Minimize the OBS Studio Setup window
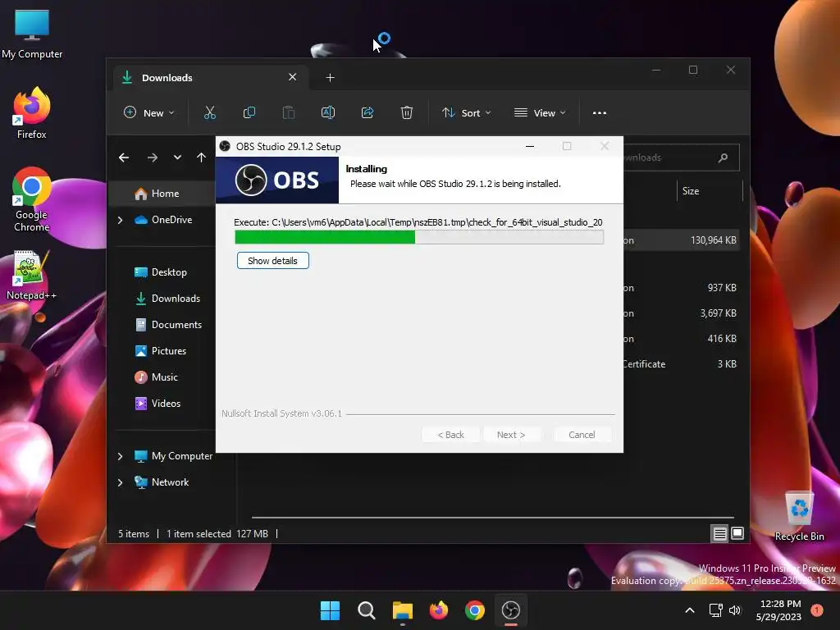Image resolution: width=840 pixels, height=630 pixels. [530, 146]
